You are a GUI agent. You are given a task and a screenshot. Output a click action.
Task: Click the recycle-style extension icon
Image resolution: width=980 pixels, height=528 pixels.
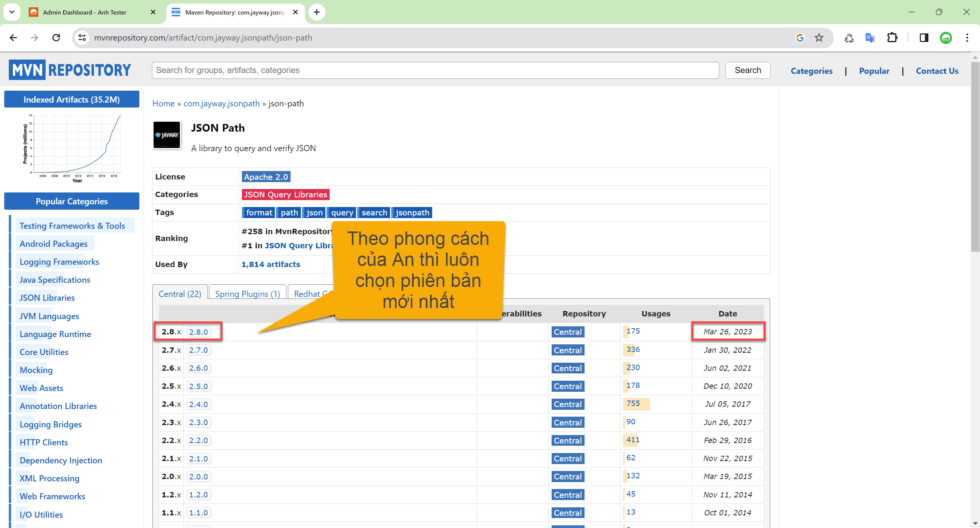[x=849, y=37]
